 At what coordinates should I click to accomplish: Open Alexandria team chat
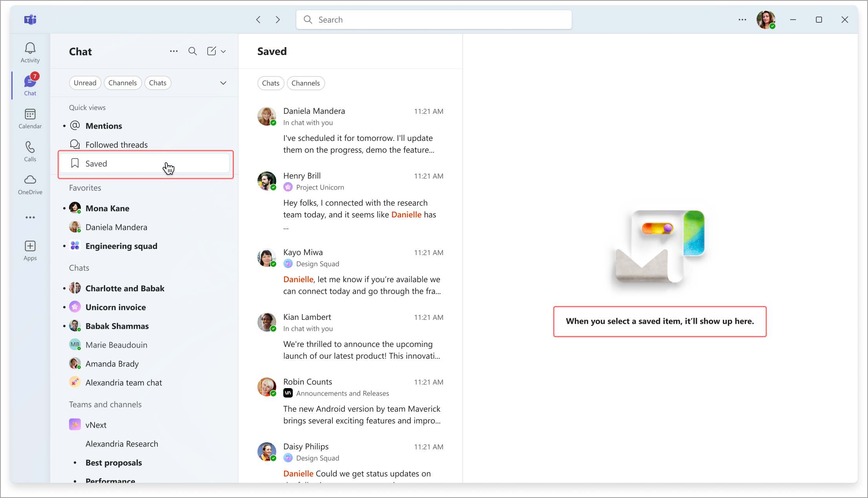(144, 383)
